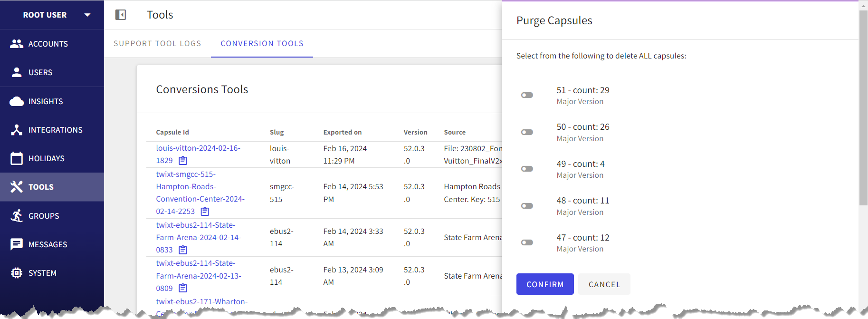Open the Groups skier icon
The height and width of the screenshot is (319, 868).
click(x=17, y=216)
